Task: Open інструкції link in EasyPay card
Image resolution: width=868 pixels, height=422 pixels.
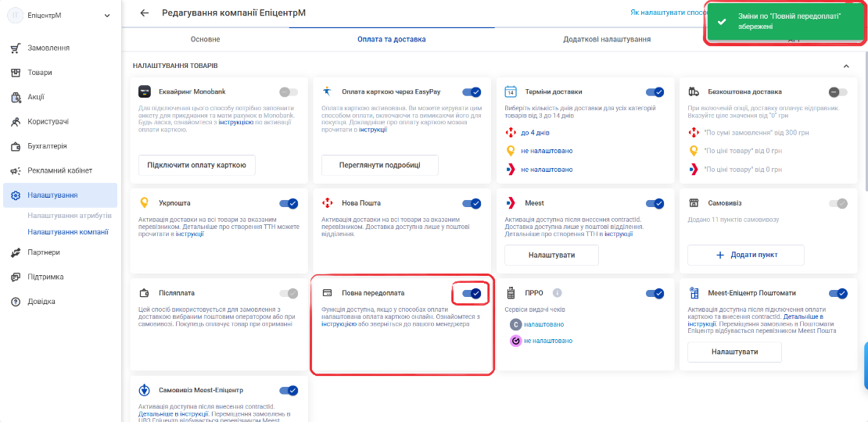Action: pyautogui.click(x=372, y=130)
